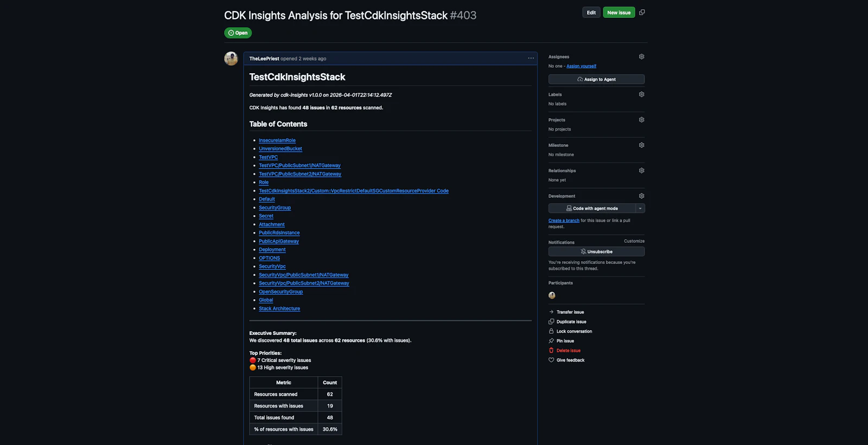Open VpcRestrictDefaultSGCustomResourceProvider Code link
The height and width of the screenshot is (445, 868).
click(354, 191)
